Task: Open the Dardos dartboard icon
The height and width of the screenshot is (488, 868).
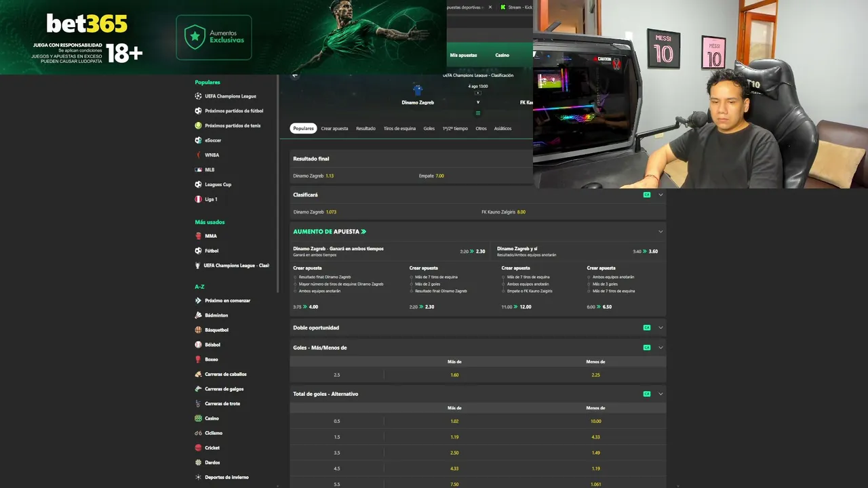Action: 199,462
